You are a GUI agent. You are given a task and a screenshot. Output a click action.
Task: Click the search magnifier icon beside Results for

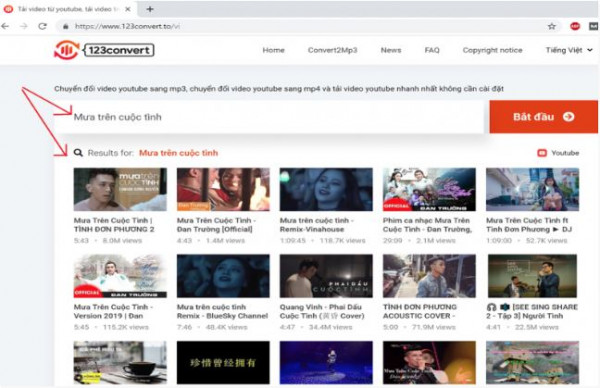tap(78, 153)
